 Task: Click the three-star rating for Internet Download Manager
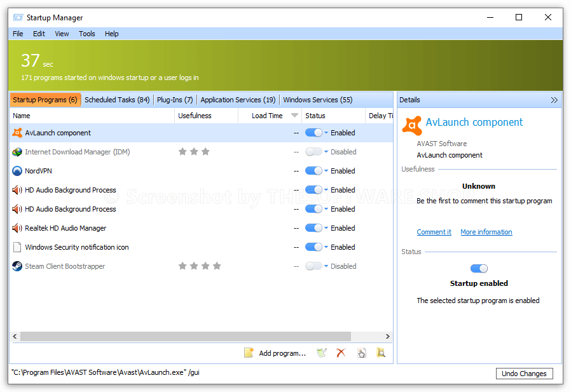coord(194,151)
